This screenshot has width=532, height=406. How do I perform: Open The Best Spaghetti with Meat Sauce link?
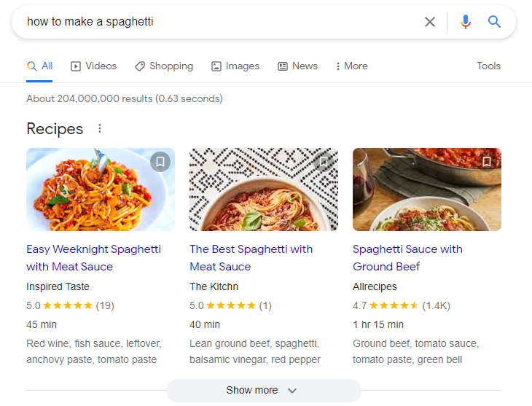click(x=251, y=257)
